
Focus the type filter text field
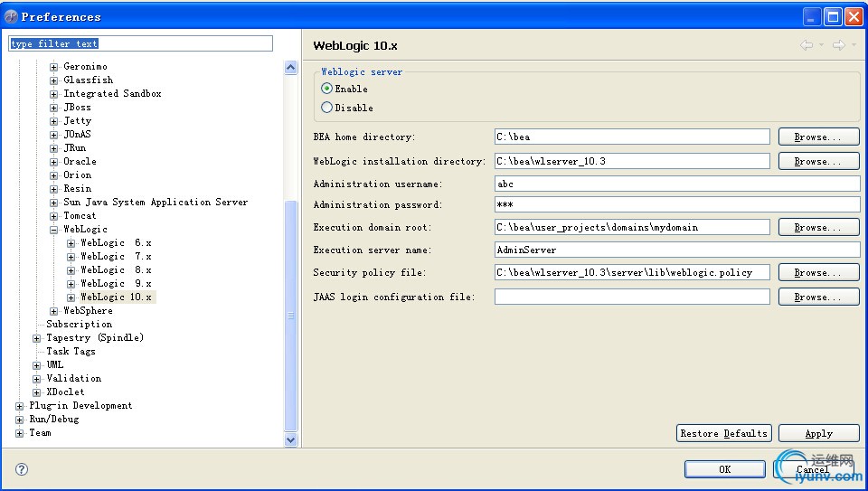pyautogui.click(x=141, y=43)
